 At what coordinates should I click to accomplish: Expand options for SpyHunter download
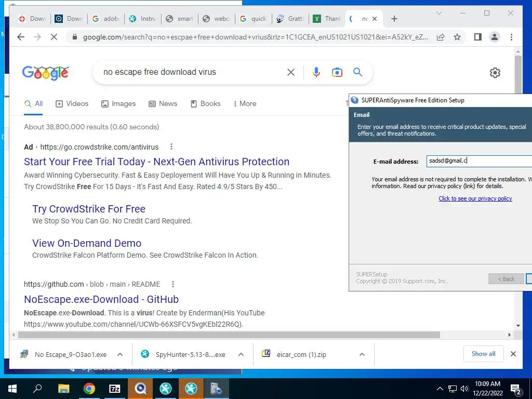[x=241, y=354]
